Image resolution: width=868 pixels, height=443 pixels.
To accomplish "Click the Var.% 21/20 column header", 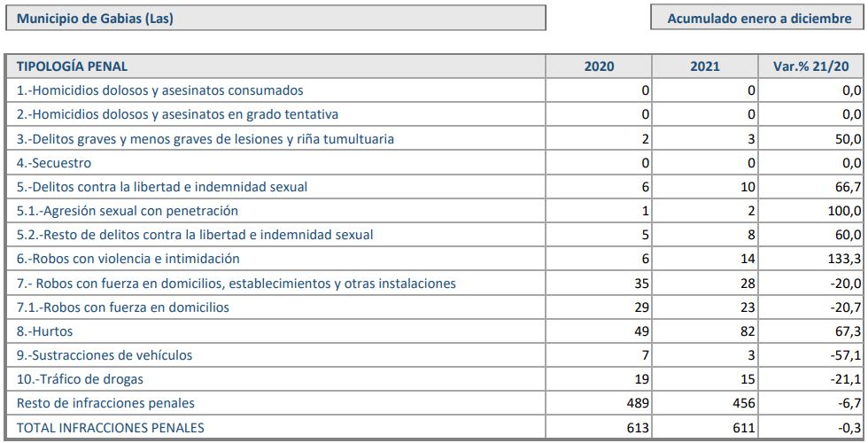I will coord(811,66).
